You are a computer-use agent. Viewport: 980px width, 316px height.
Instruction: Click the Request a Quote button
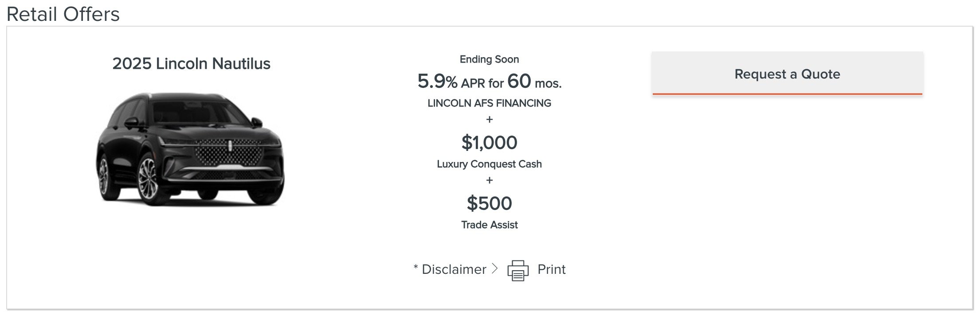coord(787,74)
